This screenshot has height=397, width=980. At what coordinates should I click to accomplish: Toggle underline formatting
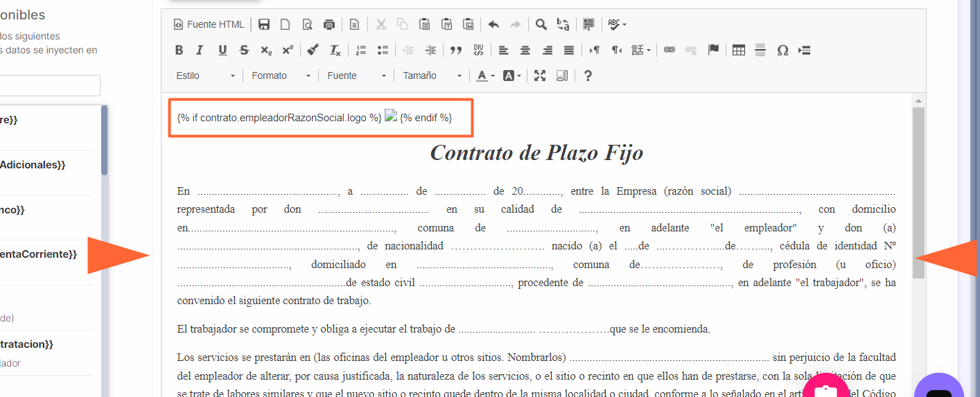pos(222,50)
